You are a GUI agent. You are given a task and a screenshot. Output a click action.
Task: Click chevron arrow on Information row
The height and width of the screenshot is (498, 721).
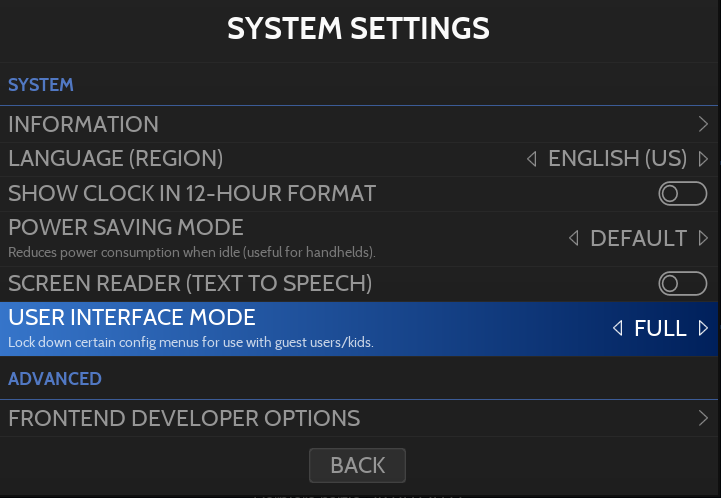pos(704,125)
